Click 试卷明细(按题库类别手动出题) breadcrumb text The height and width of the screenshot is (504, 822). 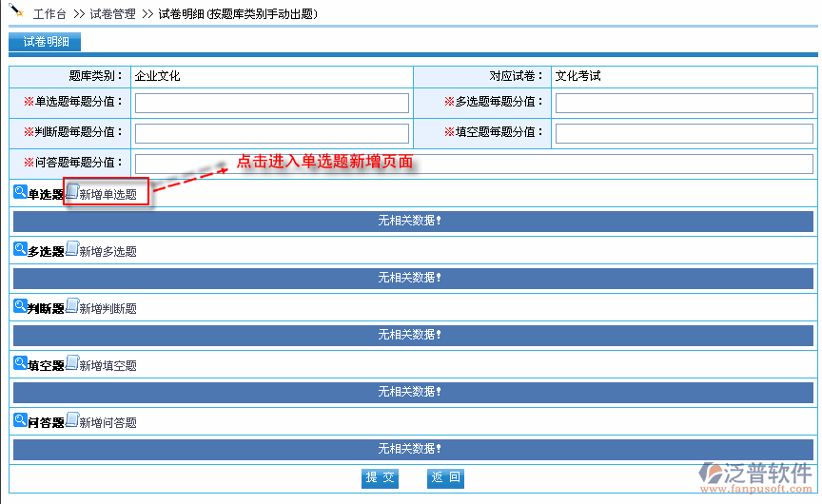point(238,14)
